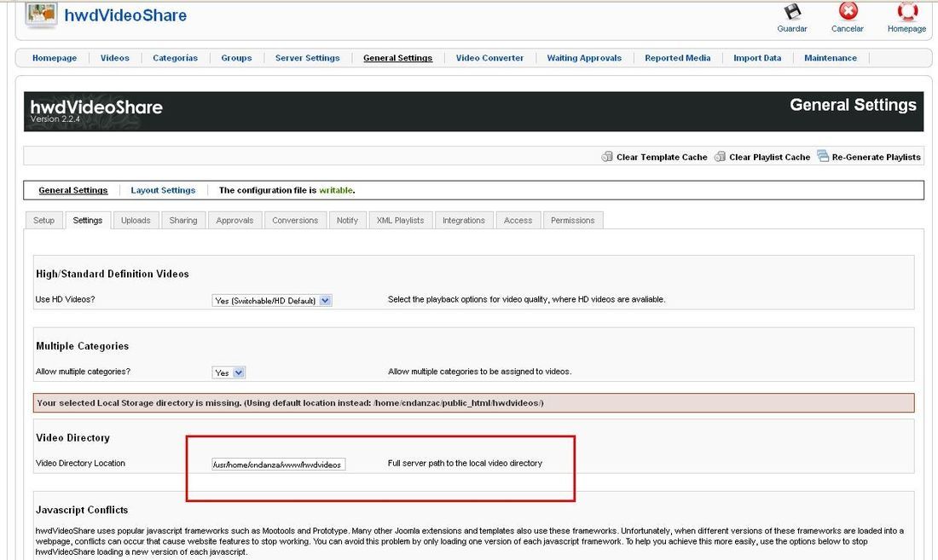Click the 'writable' status word
This screenshot has height=560, width=938.
(336, 190)
